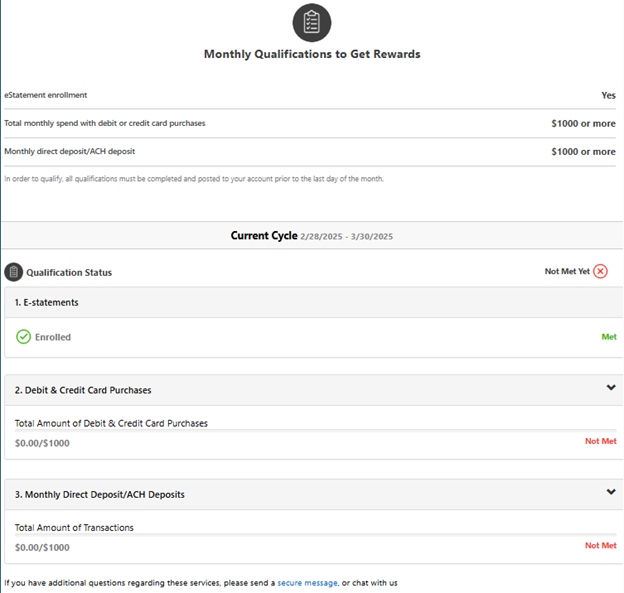Screen dimensions: 624x593
Task: Click Not Met status under direct deposits
Action: point(600,546)
